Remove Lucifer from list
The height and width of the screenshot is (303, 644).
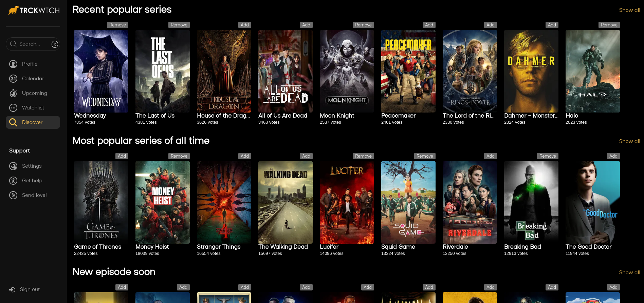(363, 156)
